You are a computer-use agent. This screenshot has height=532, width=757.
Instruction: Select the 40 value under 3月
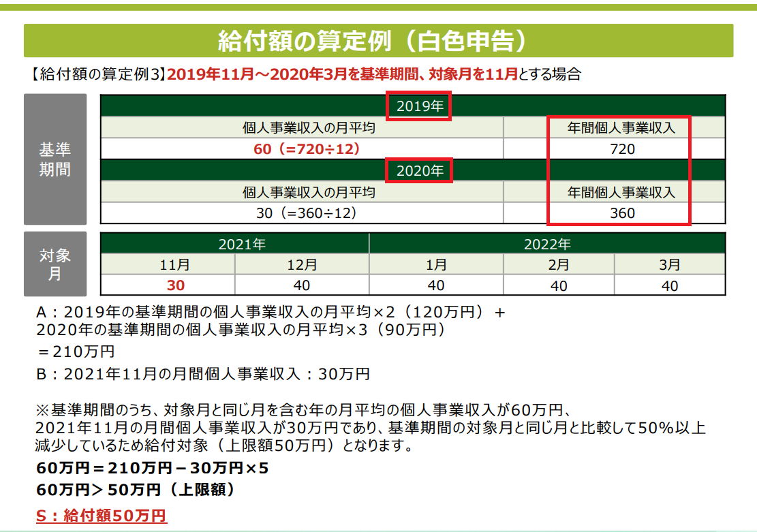tap(670, 286)
